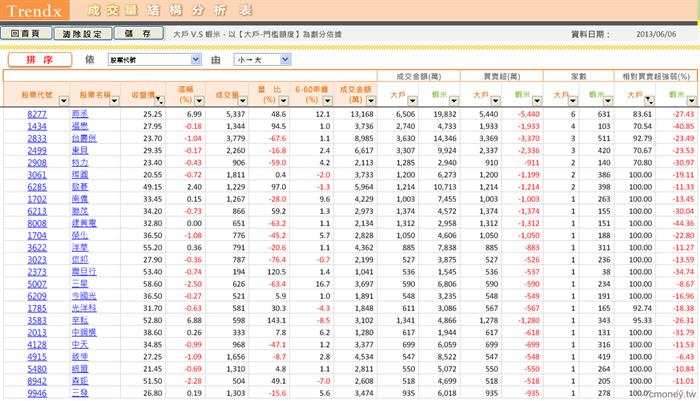This screenshot has width=700, height=401.
Task: Open 蝦米 filter arrow under 成交金額(萬) group
Action: (454, 100)
